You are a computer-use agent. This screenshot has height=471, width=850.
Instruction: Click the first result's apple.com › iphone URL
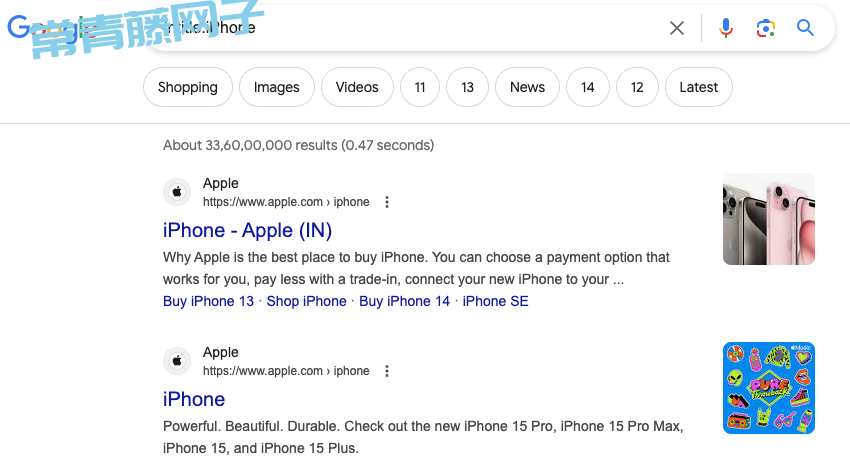(x=286, y=202)
